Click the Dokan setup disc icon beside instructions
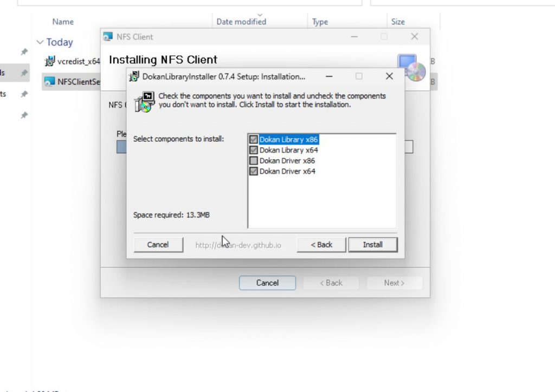 pyautogui.click(x=144, y=102)
